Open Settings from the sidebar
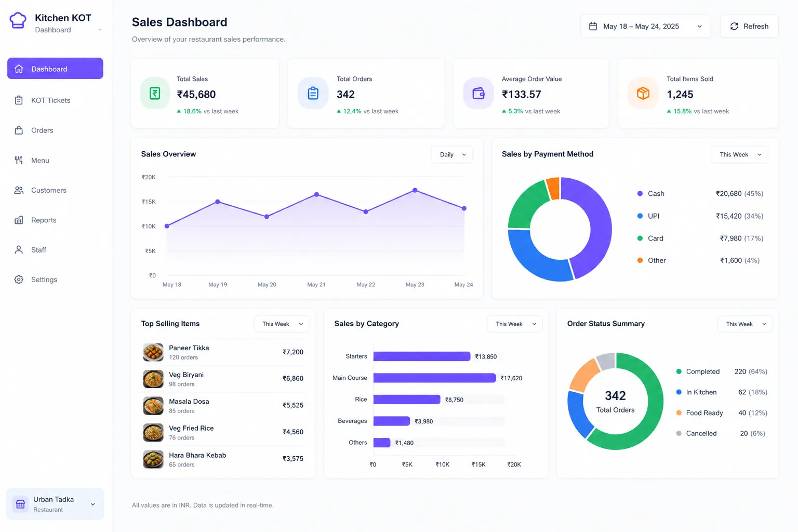798x532 pixels. coord(55,280)
